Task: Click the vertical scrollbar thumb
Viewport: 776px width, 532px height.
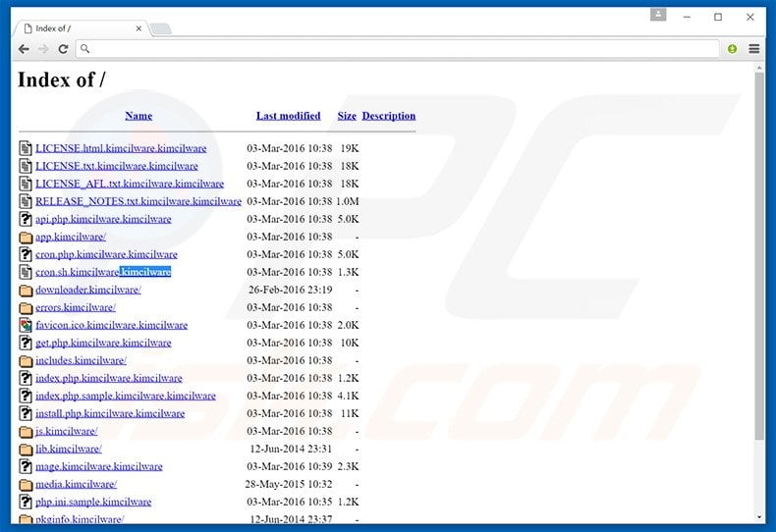Action: click(759, 255)
